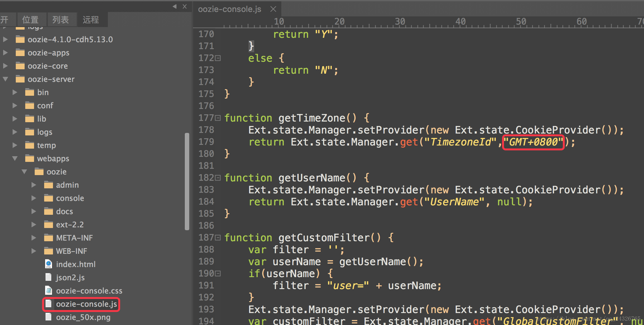Expand the console folder

(x=34, y=198)
